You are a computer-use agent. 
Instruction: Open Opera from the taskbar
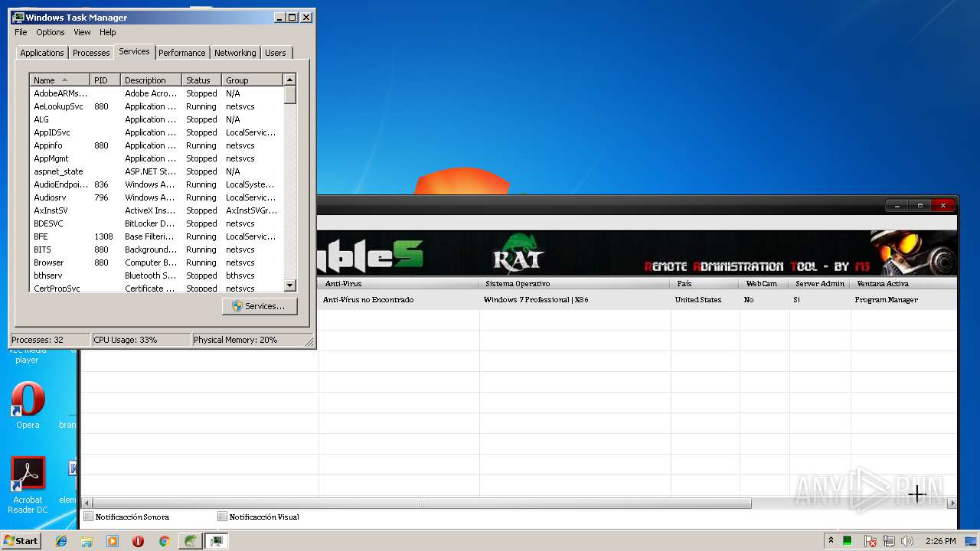138,541
